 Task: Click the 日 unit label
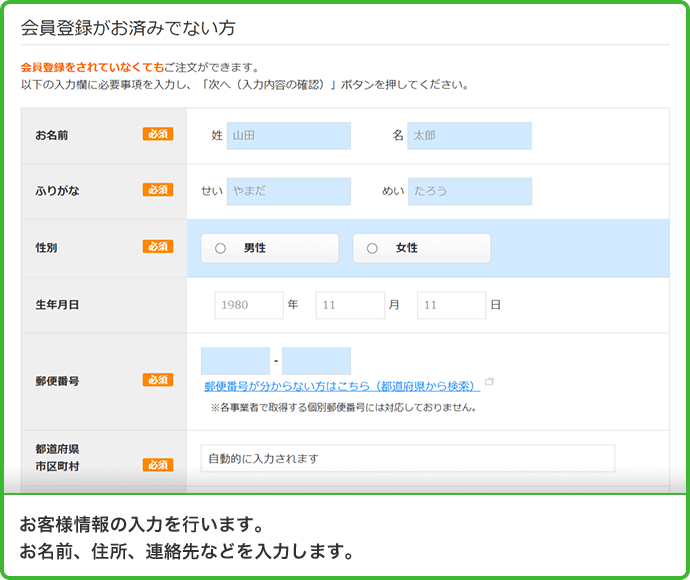tap(495, 305)
